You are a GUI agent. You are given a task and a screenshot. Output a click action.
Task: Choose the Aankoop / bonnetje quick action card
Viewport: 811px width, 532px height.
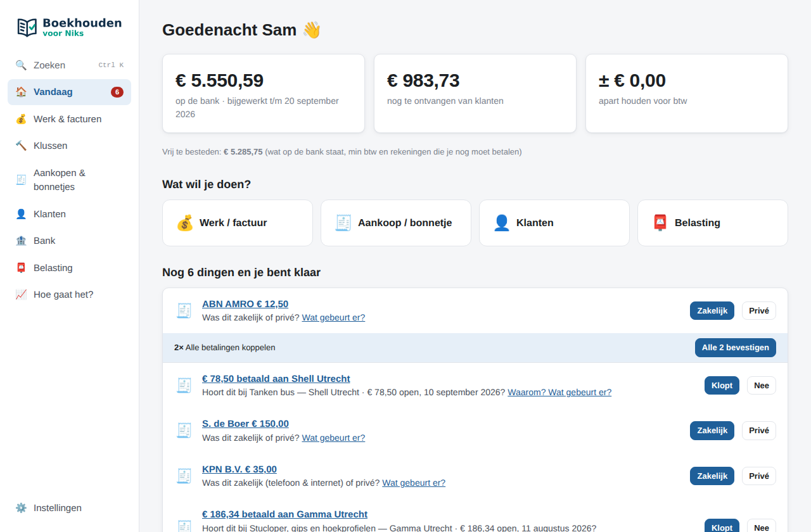click(396, 223)
